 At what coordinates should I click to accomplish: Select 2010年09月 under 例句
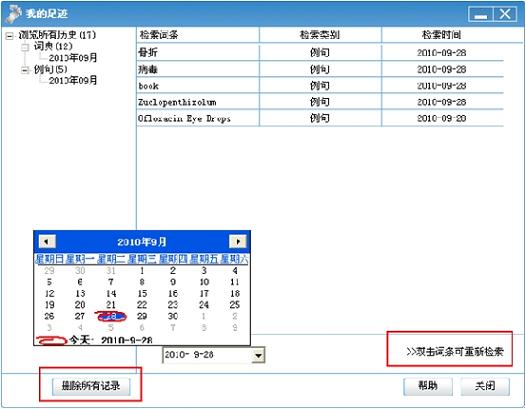(73, 81)
